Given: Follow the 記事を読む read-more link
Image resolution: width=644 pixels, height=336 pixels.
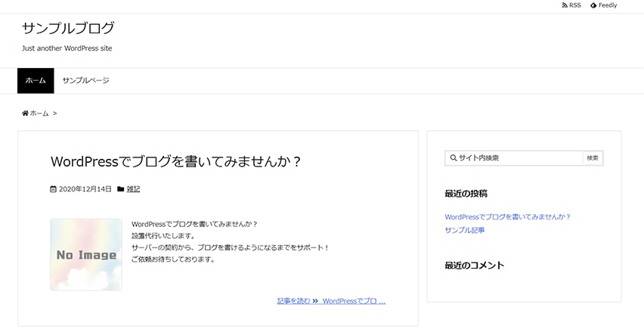Looking at the screenshot, I should coord(331,301).
